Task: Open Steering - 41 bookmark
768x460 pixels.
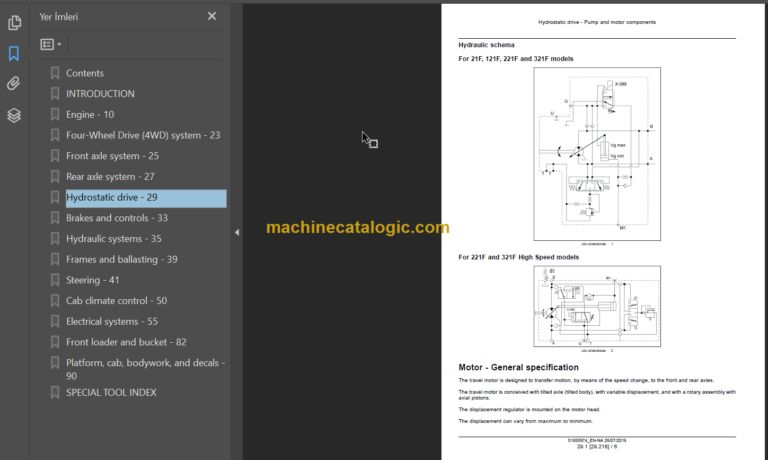Action: point(93,280)
